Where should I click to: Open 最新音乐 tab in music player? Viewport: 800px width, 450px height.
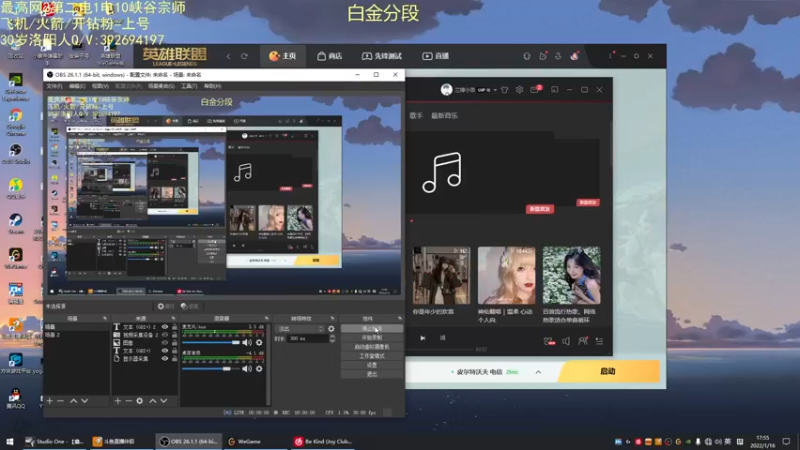(444, 116)
